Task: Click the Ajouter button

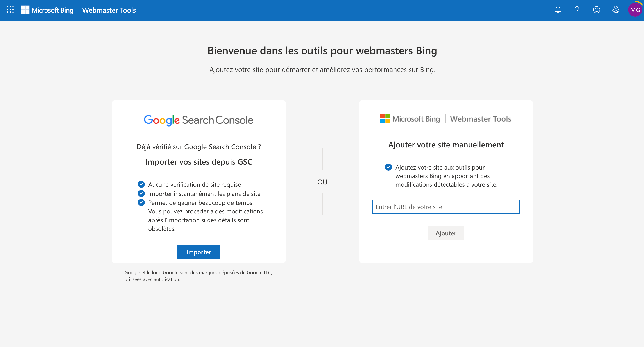Action: [446, 233]
